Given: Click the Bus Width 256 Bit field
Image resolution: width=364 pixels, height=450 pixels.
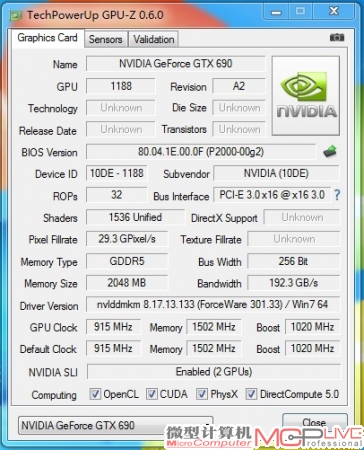Looking at the screenshot, I should pos(293,261).
